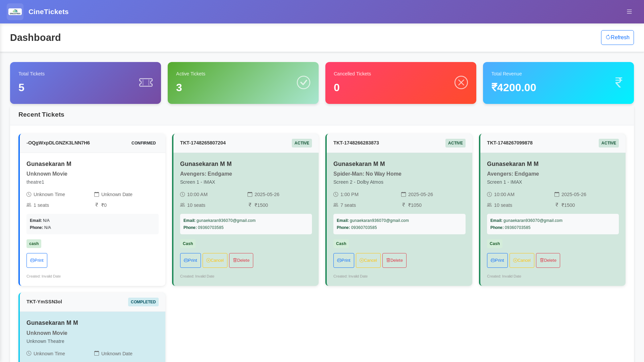The image size is (644, 362).
Task: Click the CONFIRMED status badge
Action: point(144,143)
